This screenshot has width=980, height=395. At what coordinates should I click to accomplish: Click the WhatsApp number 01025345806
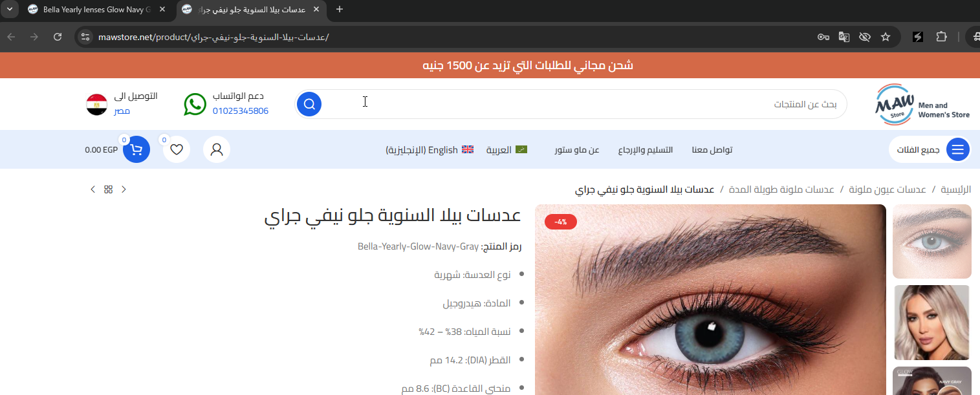point(241,111)
